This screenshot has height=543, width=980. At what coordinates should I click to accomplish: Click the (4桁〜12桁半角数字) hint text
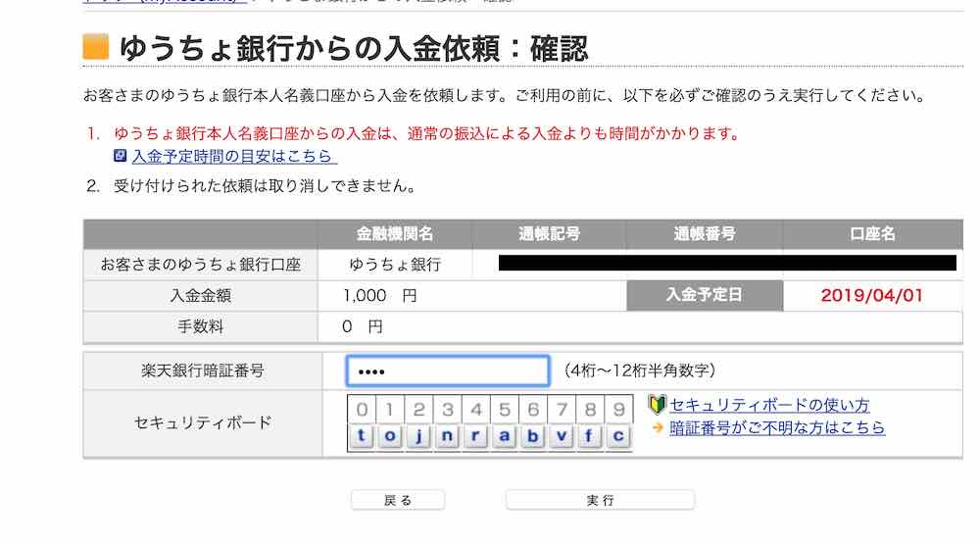point(639,370)
